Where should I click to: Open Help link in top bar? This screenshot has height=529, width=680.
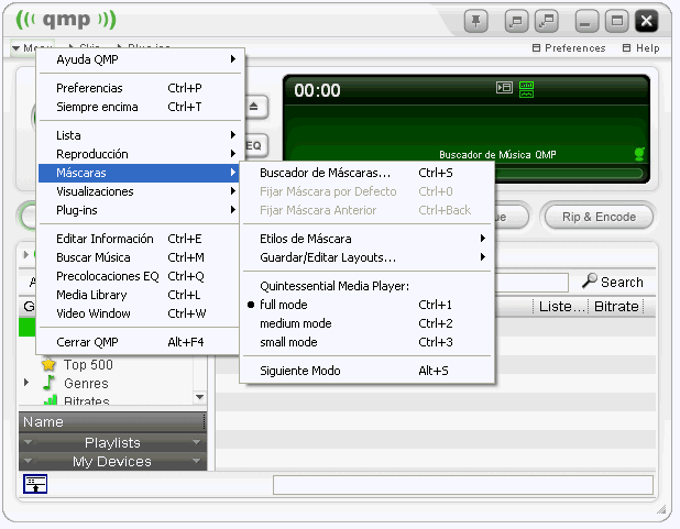tap(641, 48)
